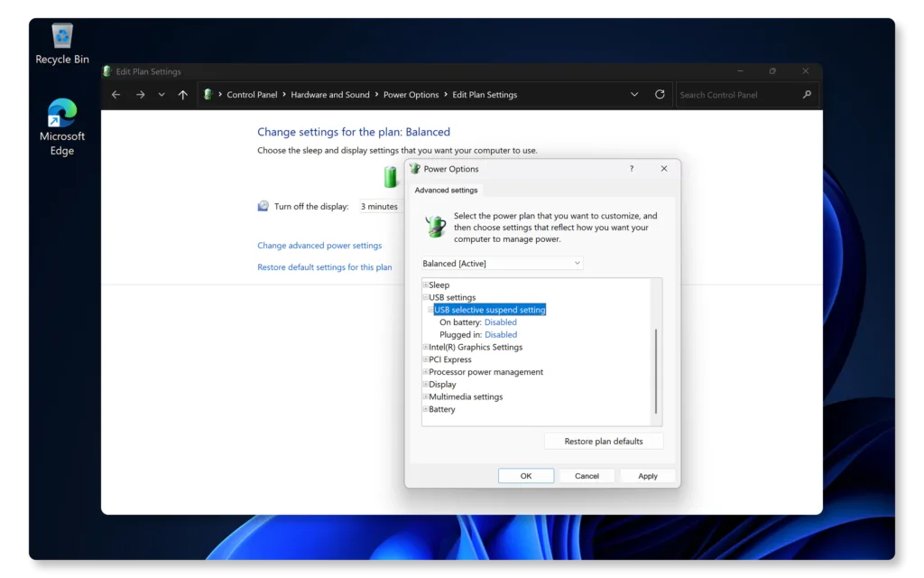Navigate to Hardware and Sound breadcrumb
Image resolution: width=924 pixels, height=578 pixels.
pos(330,94)
